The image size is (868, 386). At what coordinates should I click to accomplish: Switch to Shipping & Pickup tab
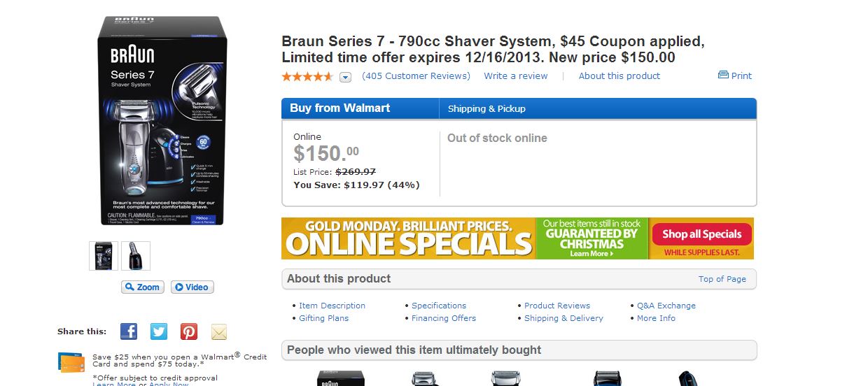486,108
